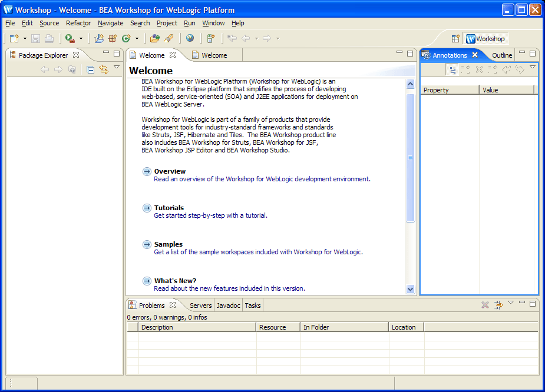The image size is (545, 392).
Task: Click the Property column header in Annotations
Action: pyautogui.click(x=450, y=90)
